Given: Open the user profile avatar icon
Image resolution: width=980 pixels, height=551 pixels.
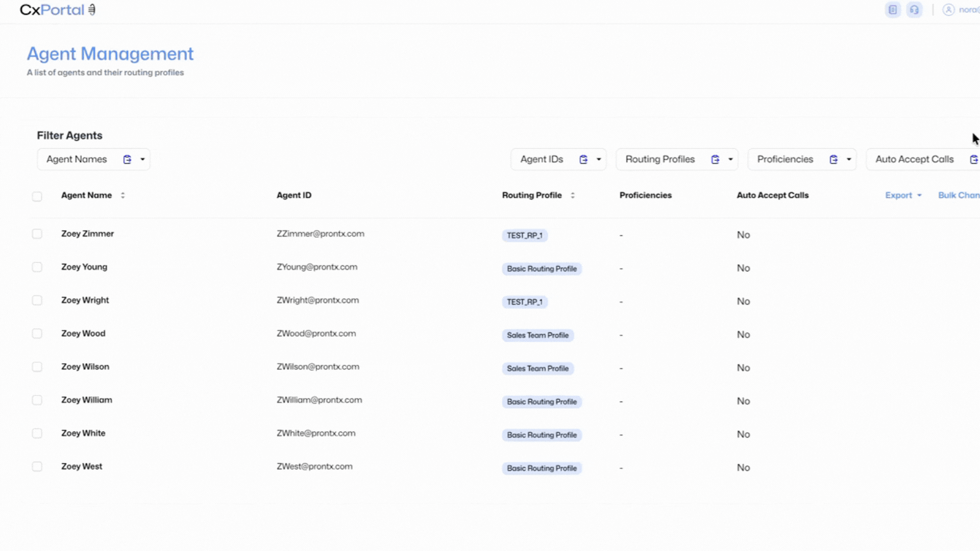Looking at the screenshot, I should pyautogui.click(x=948, y=10).
